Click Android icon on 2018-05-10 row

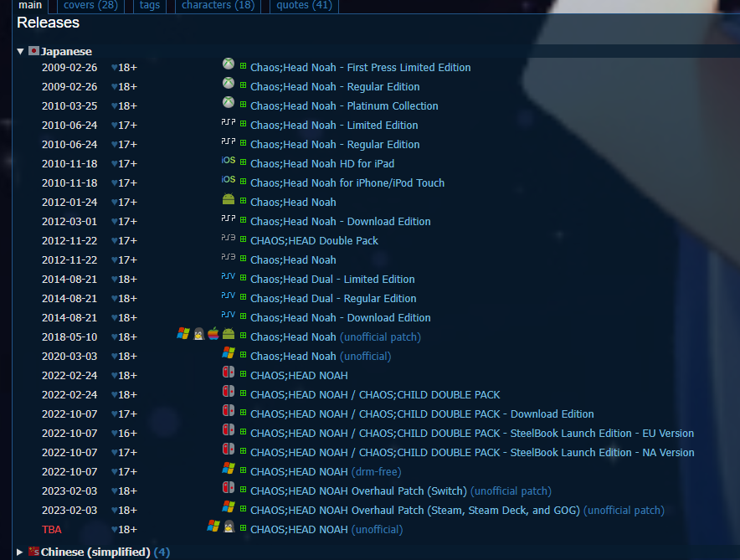click(229, 334)
